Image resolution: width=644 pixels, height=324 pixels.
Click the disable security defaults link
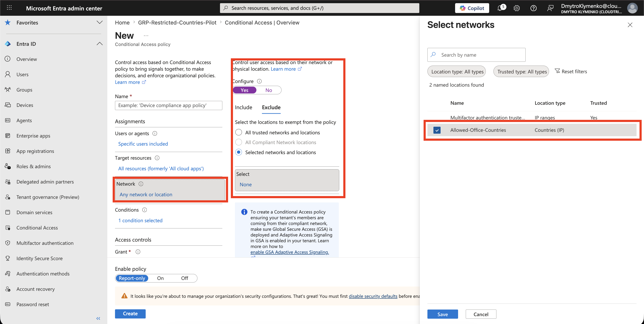click(x=373, y=296)
